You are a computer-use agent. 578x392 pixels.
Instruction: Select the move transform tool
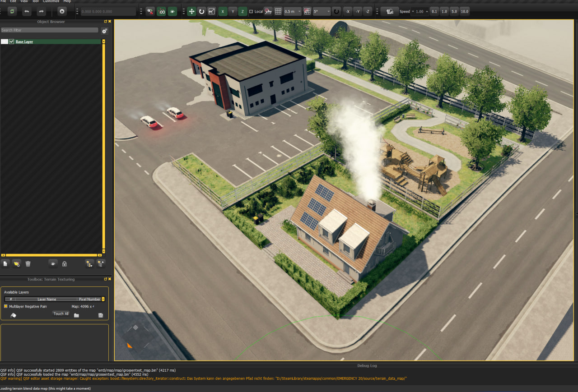(191, 11)
